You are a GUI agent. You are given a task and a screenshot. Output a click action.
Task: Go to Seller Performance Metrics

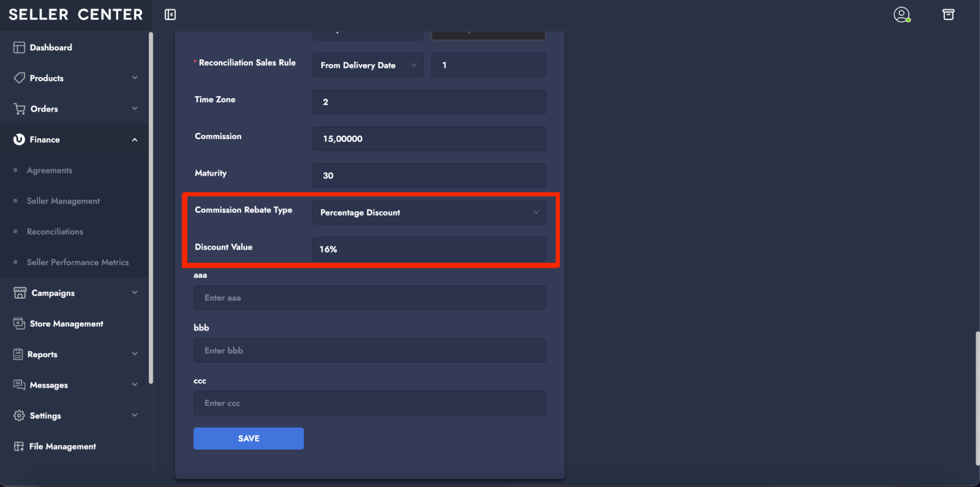point(77,262)
